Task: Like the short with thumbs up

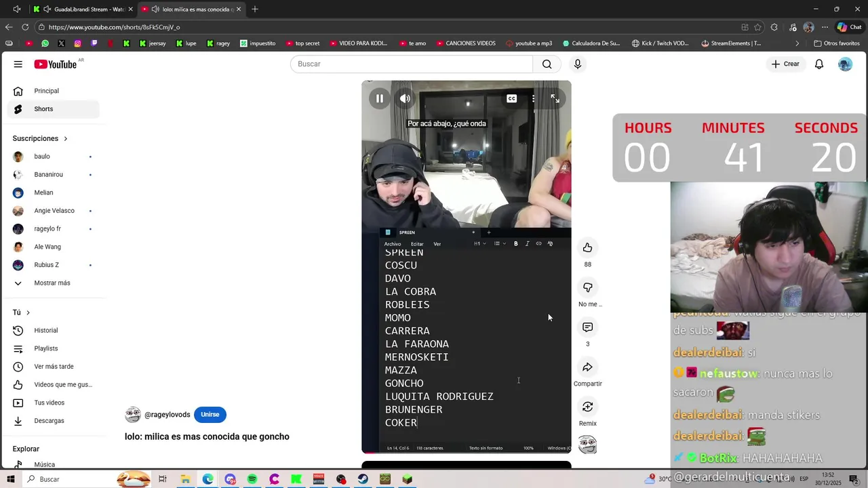Action: click(x=587, y=247)
